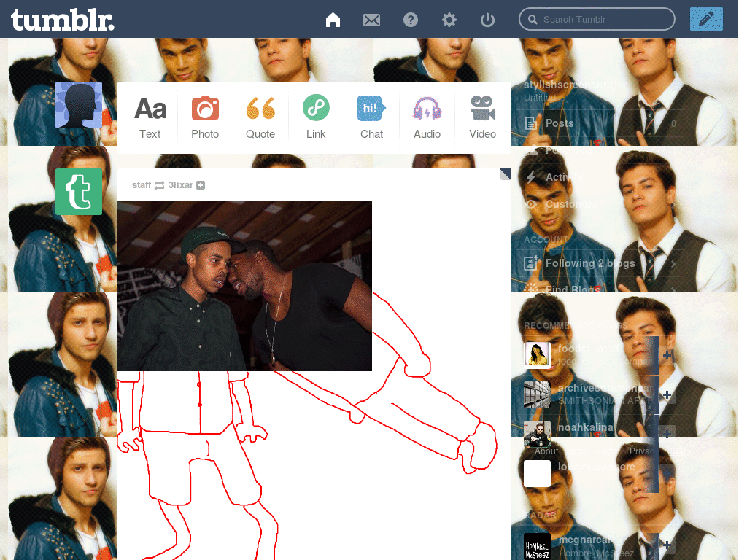
Task: Click the noahkalina avatar thumbnail
Action: point(537,434)
